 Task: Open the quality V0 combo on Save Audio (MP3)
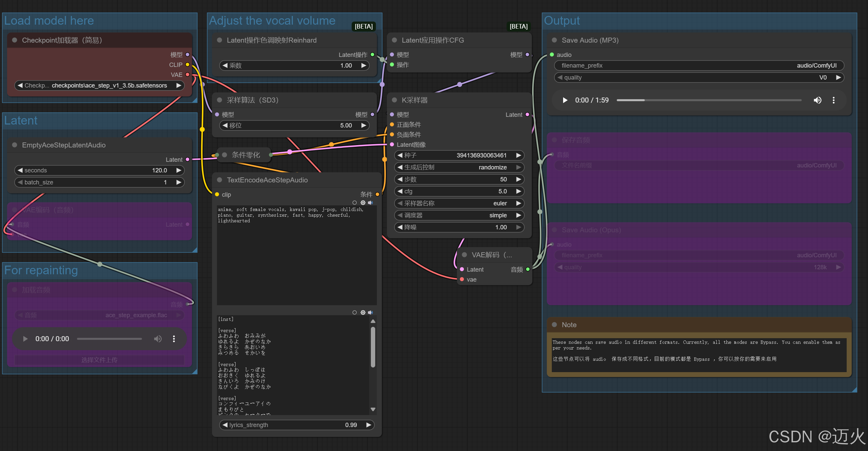pyautogui.click(x=699, y=78)
